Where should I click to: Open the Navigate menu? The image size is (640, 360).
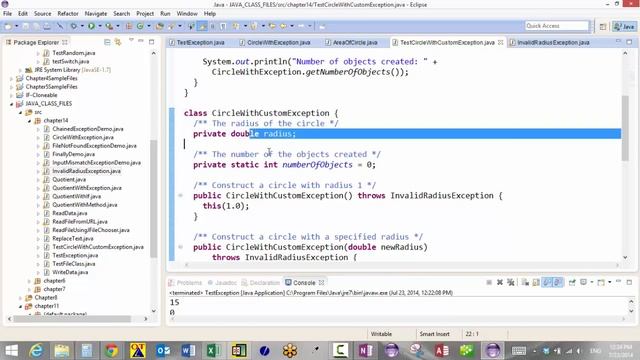point(96,13)
